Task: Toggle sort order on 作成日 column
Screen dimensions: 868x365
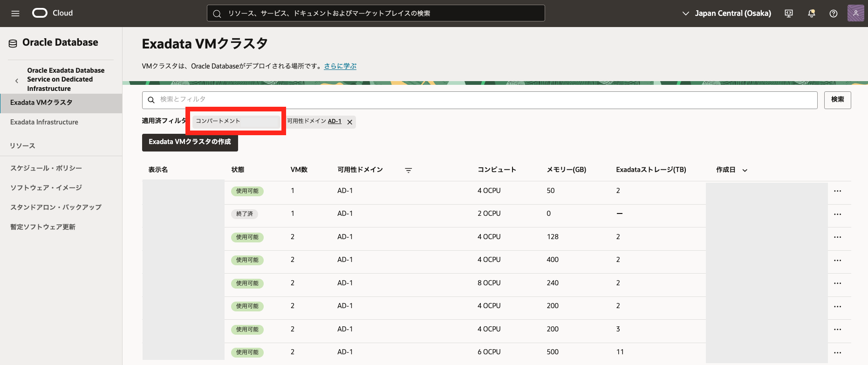Action: pos(745,170)
